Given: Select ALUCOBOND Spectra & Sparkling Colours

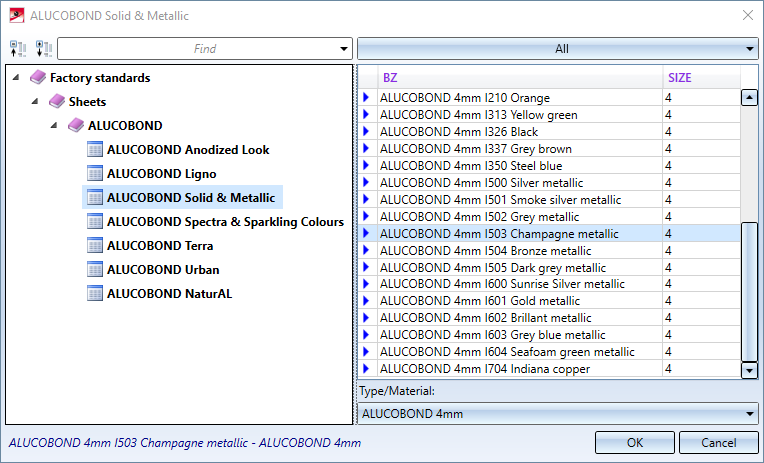Looking at the screenshot, I should [x=226, y=222].
